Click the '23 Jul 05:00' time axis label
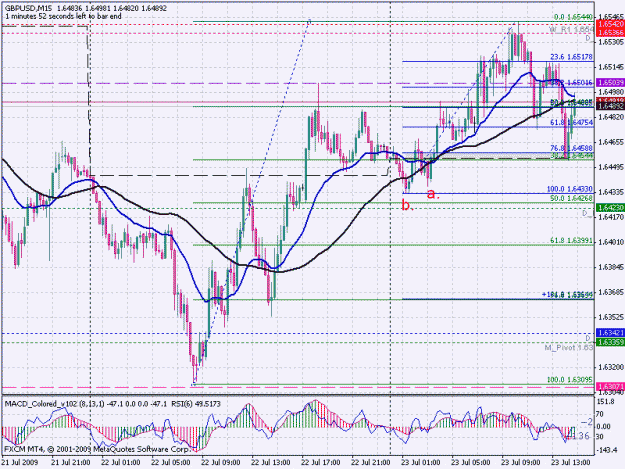This screenshot has height=469, width=625. point(471,463)
